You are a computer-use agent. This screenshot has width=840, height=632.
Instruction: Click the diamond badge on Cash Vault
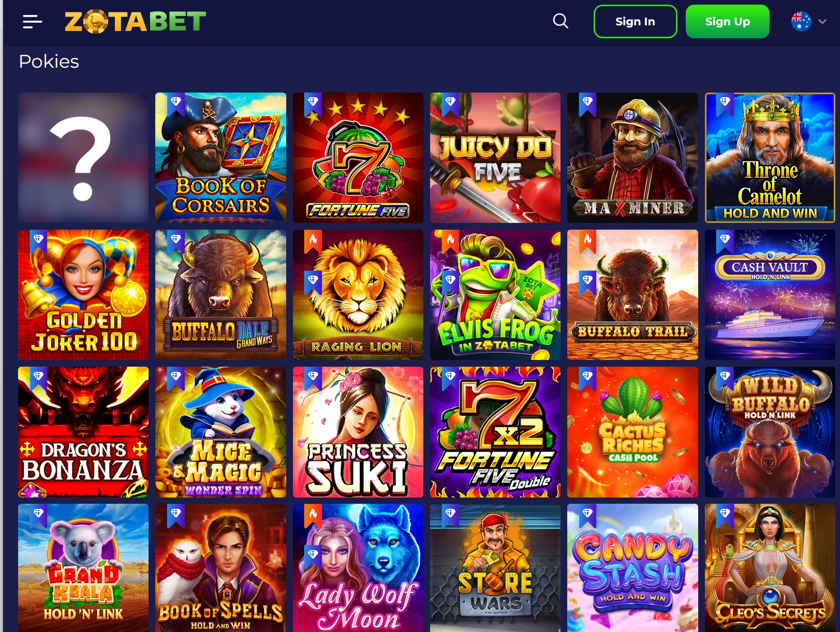[x=725, y=241]
